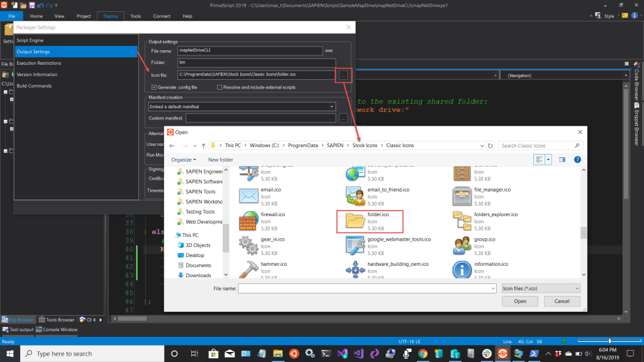Select the hammer.ico icon file
644x362 pixels.
[x=263, y=269]
